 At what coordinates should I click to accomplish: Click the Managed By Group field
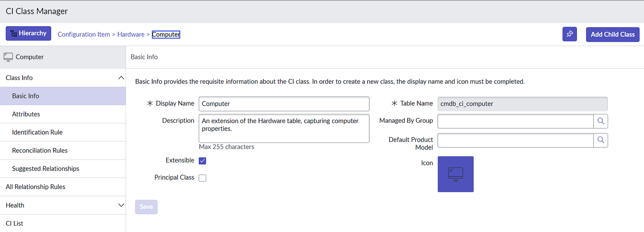pyautogui.click(x=516, y=121)
